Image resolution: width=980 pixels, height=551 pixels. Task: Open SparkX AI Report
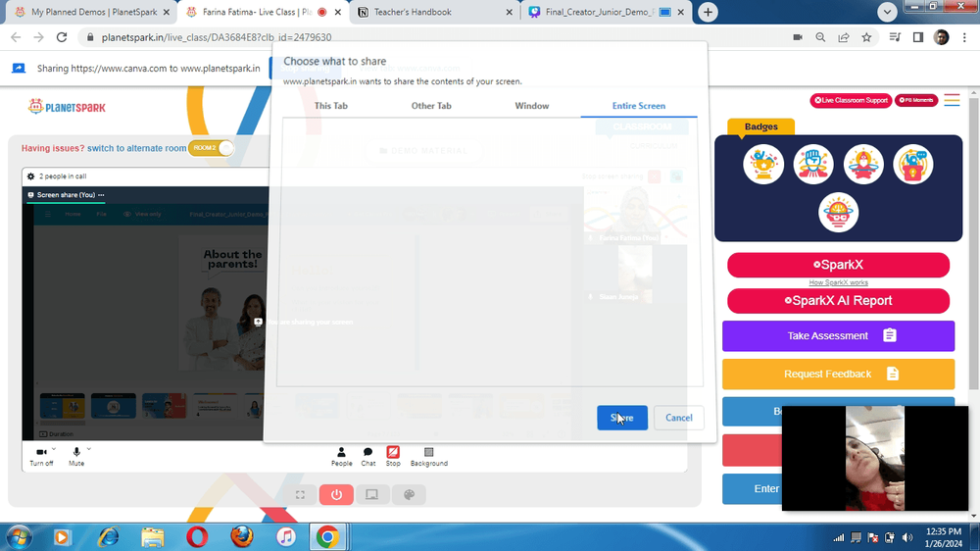tap(838, 301)
